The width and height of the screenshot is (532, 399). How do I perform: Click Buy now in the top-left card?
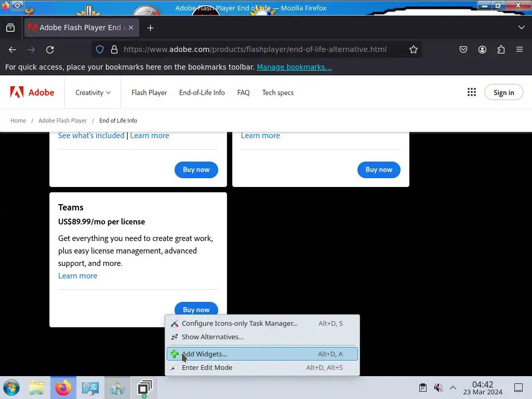196,170
